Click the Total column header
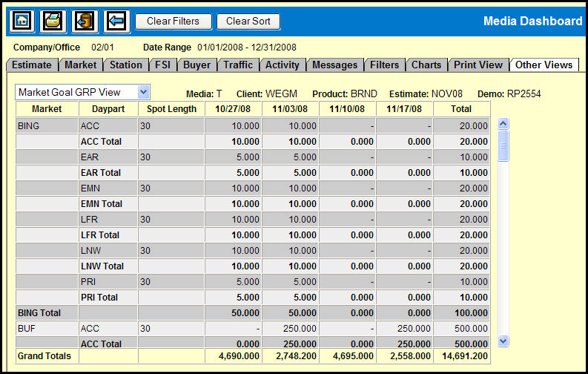The image size is (588, 374). pyautogui.click(x=461, y=109)
